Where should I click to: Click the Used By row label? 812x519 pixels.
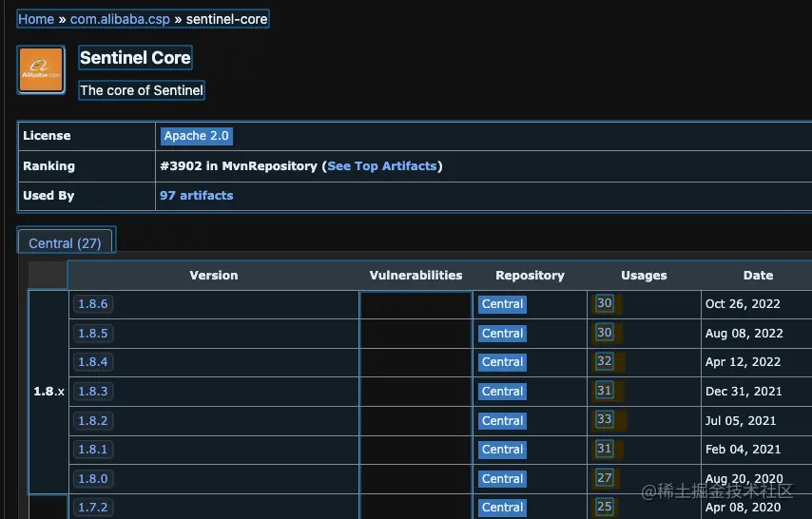coord(48,195)
